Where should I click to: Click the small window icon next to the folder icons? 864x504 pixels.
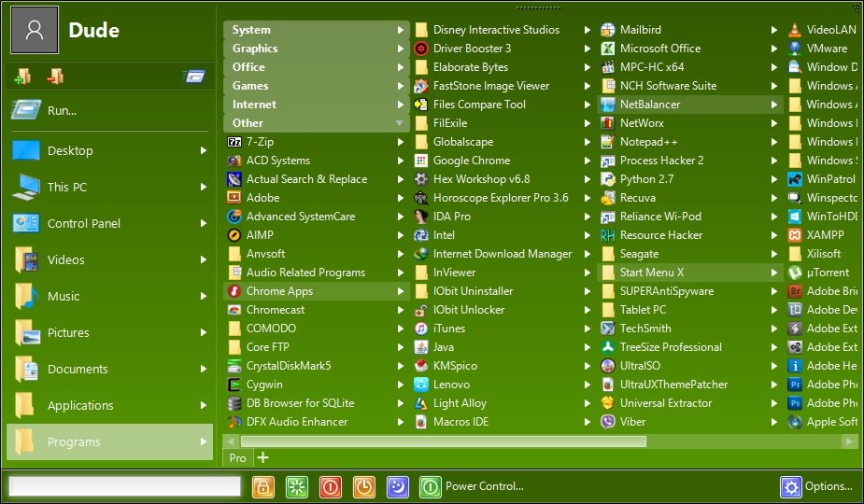[194, 76]
